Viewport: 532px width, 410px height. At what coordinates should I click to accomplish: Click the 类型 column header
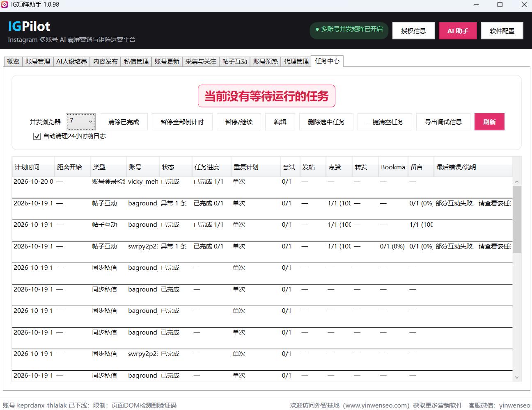108,167
